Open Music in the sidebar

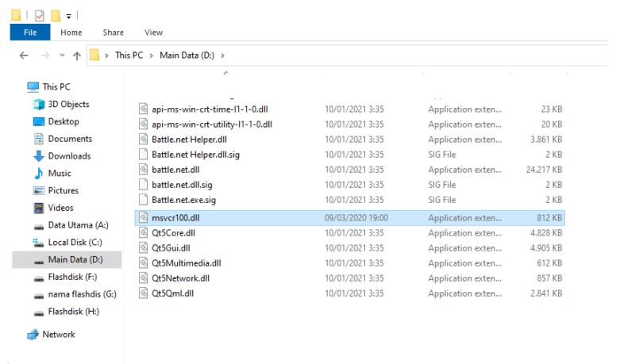(60, 173)
